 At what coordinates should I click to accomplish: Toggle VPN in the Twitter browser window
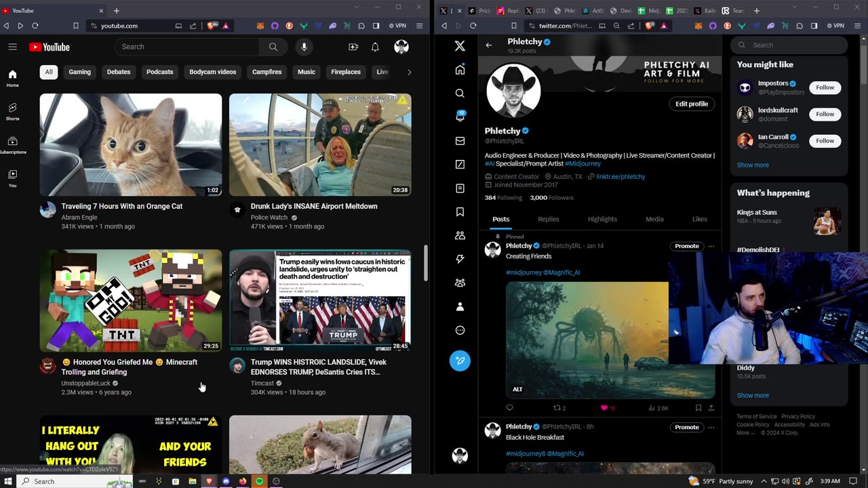835,26
